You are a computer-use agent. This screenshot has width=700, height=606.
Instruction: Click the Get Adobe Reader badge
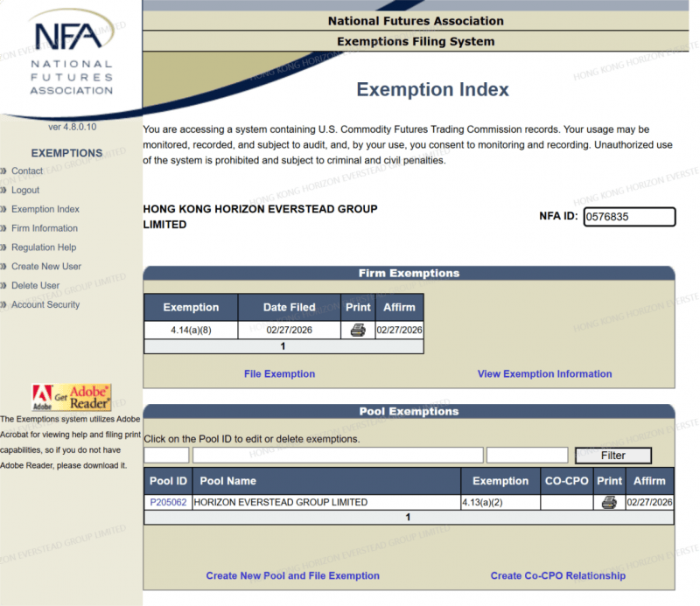(x=72, y=397)
